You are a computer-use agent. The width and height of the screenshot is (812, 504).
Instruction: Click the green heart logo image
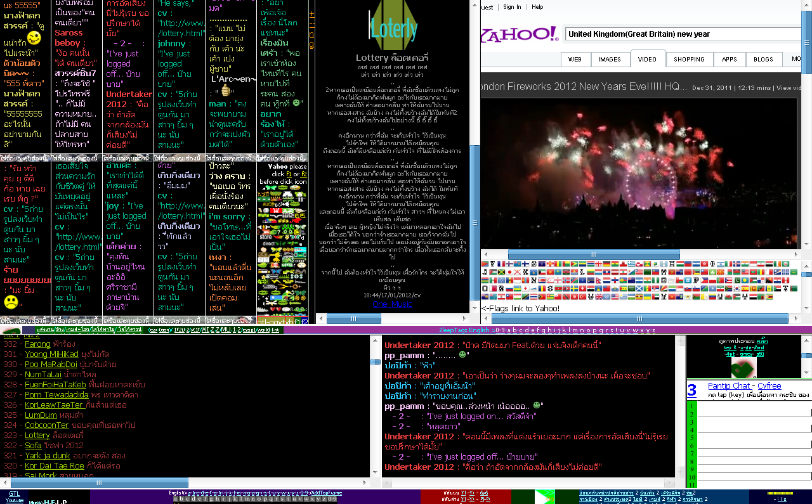[x=743, y=368]
